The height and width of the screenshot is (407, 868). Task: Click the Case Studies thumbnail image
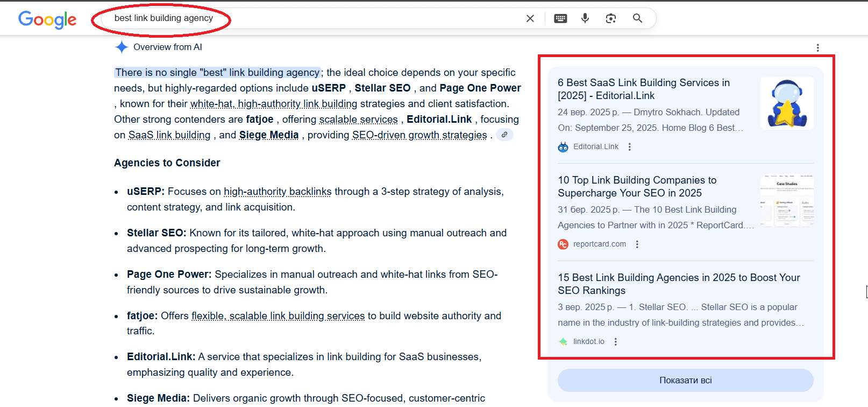point(786,200)
